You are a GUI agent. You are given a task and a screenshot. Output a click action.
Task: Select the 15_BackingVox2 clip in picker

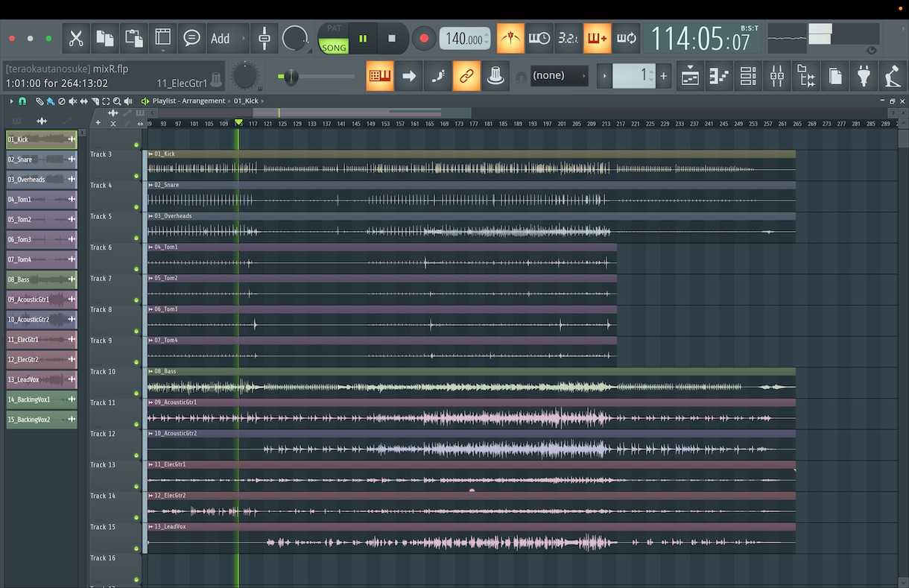[x=41, y=420]
